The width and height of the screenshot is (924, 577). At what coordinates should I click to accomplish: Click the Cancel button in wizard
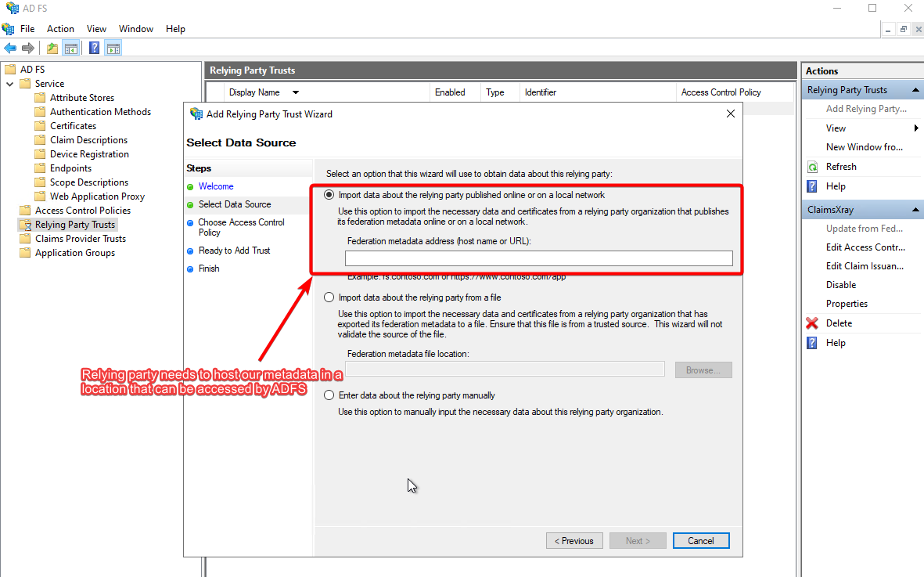pos(701,541)
